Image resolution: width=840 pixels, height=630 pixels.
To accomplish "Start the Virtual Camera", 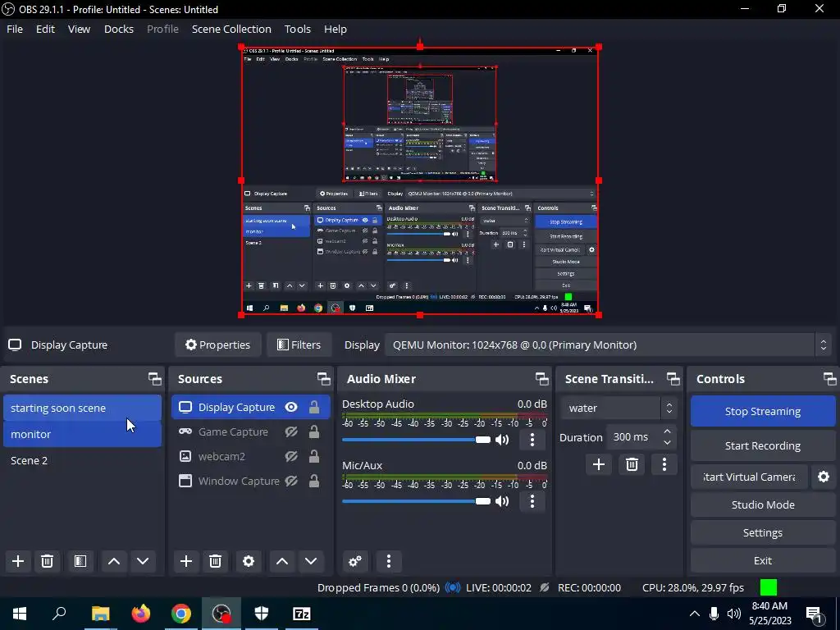I will click(x=749, y=477).
